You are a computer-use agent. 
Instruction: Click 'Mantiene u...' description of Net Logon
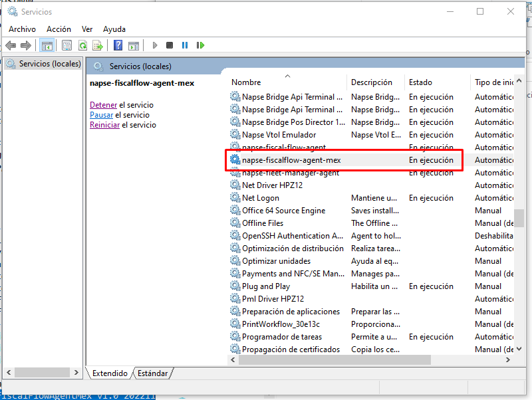pos(374,197)
